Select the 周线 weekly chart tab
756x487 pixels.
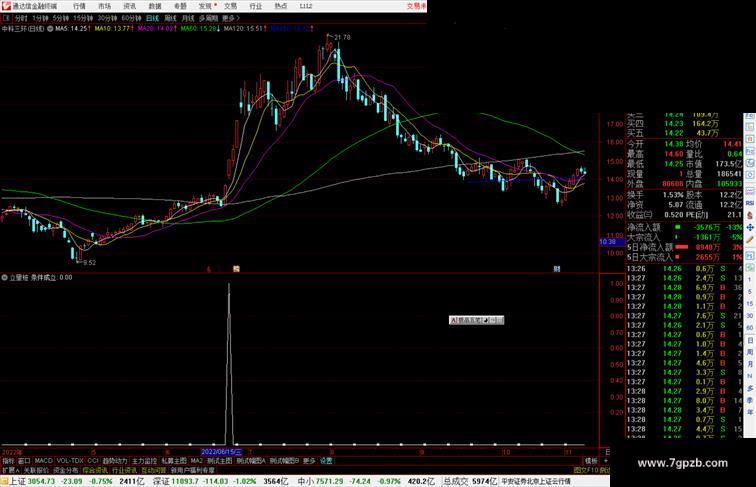click(170, 18)
